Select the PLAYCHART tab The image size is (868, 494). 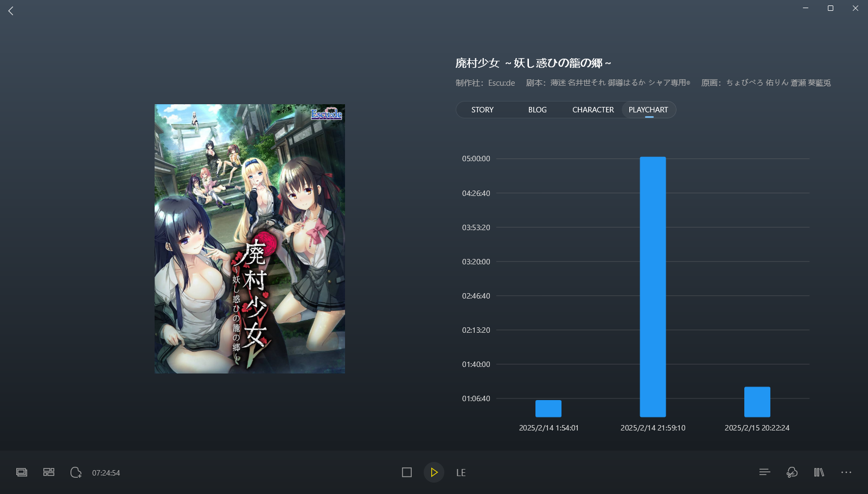[648, 110]
